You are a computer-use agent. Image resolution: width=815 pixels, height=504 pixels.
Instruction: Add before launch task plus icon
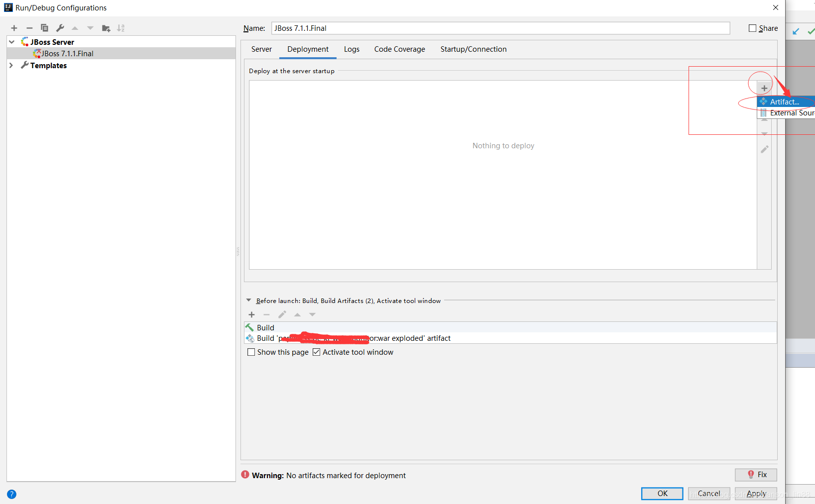(x=251, y=314)
